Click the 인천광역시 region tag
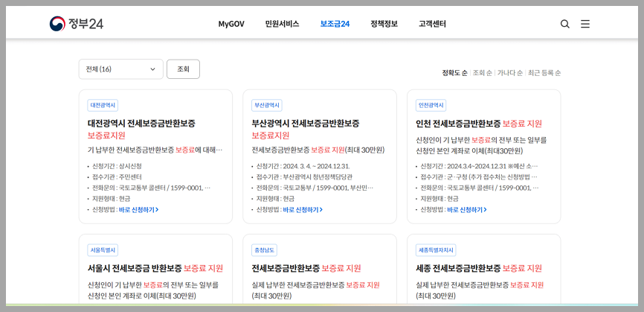 coord(431,105)
